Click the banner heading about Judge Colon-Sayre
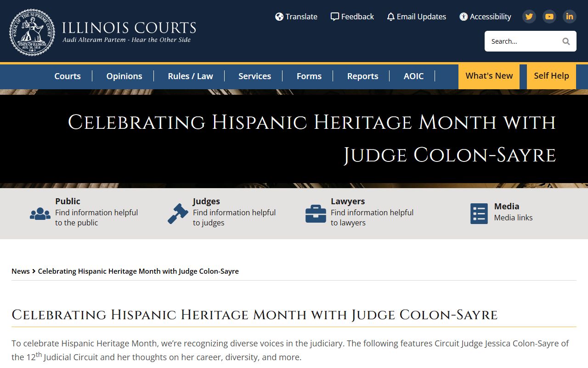The image size is (588, 368). click(x=312, y=138)
